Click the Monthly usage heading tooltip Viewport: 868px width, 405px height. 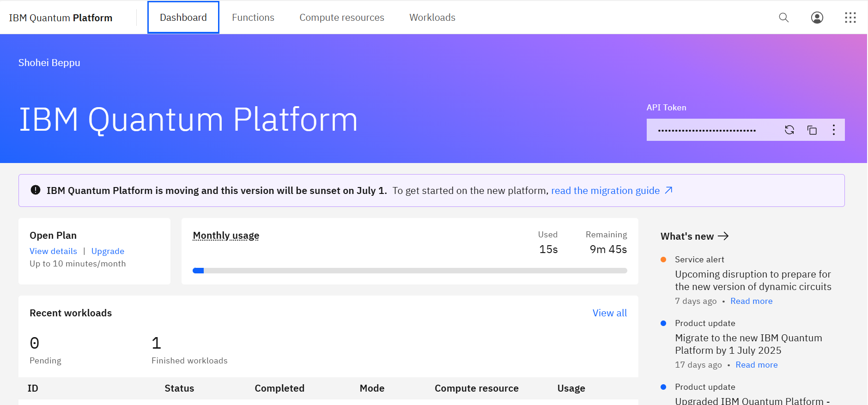(226, 236)
